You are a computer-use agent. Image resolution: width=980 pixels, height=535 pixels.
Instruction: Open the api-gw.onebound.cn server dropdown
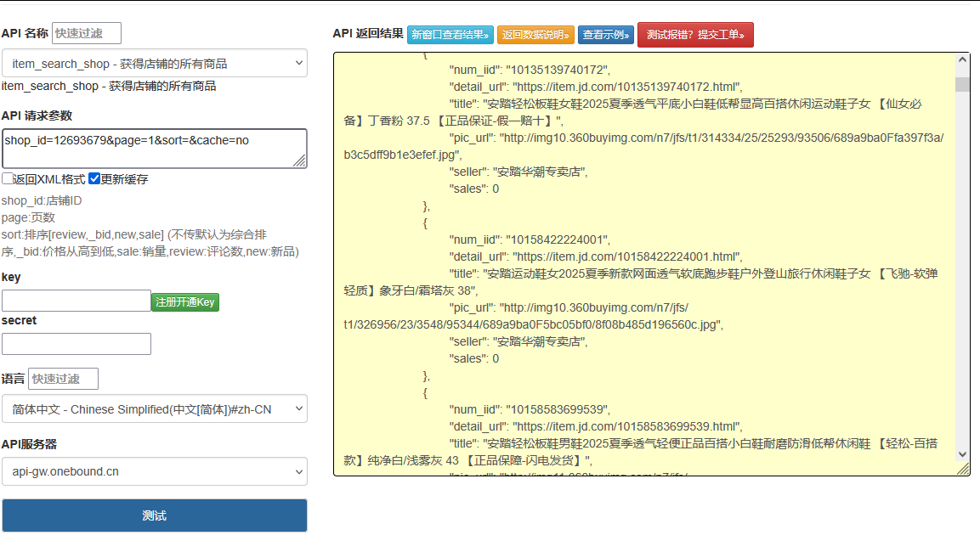tap(155, 471)
